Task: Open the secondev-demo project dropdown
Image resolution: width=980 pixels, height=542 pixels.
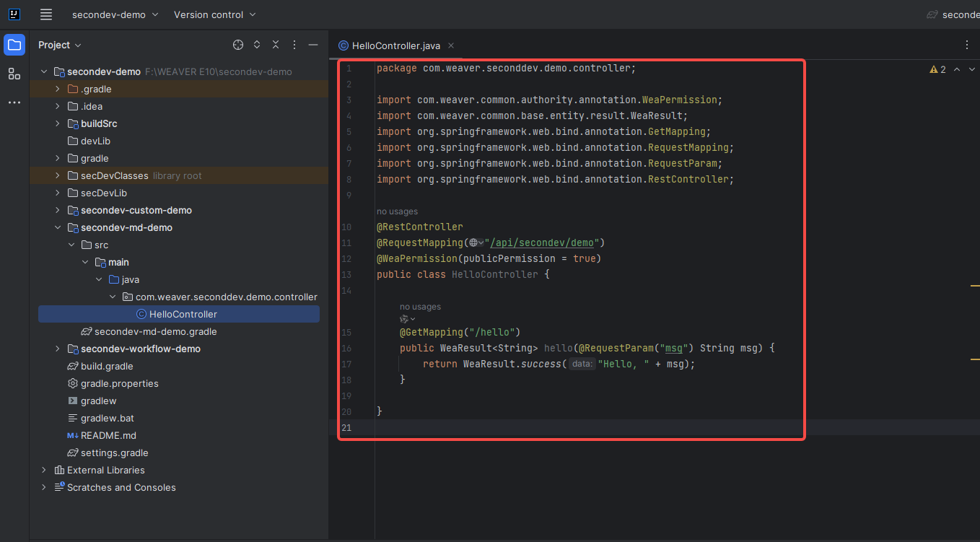Action: click(x=115, y=14)
